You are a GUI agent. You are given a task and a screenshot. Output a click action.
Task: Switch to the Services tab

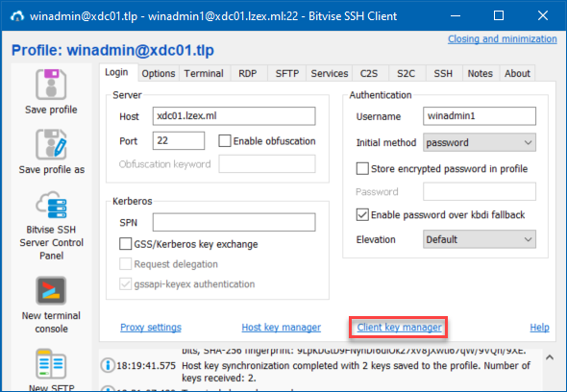tap(330, 73)
